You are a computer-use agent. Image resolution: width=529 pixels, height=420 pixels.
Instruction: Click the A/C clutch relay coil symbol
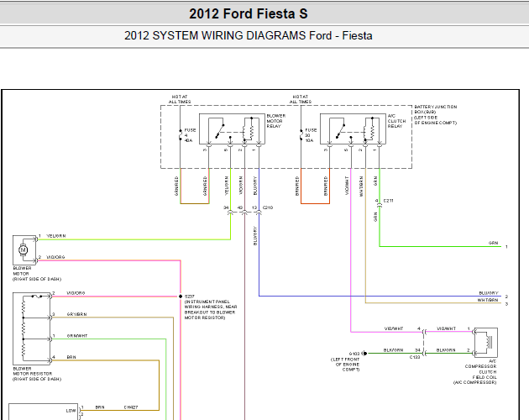(369, 129)
